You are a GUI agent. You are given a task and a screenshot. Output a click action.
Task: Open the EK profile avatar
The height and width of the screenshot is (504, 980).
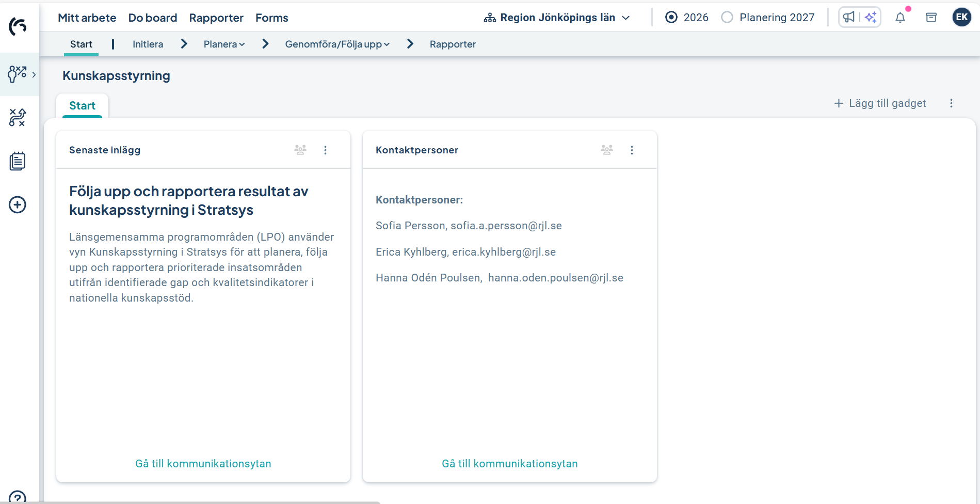961,17
